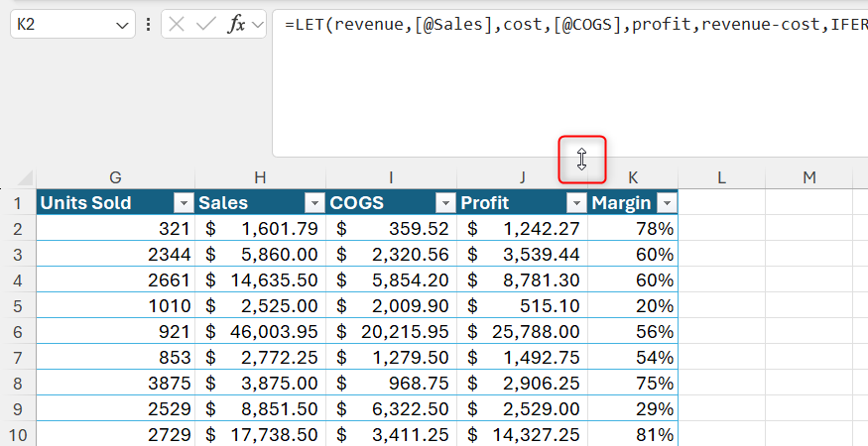Image resolution: width=868 pixels, height=446 pixels.
Task: Click the COGS header cell
Action: point(391,202)
